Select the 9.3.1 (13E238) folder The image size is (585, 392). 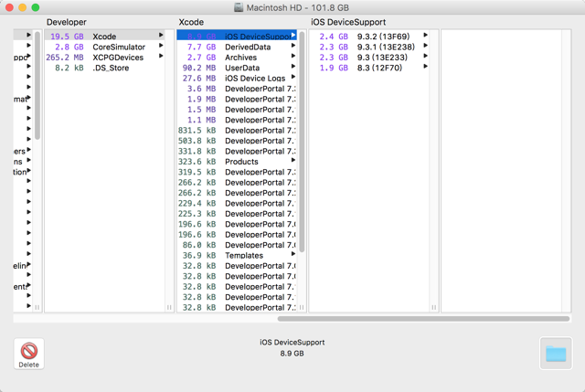click(369, 47)
